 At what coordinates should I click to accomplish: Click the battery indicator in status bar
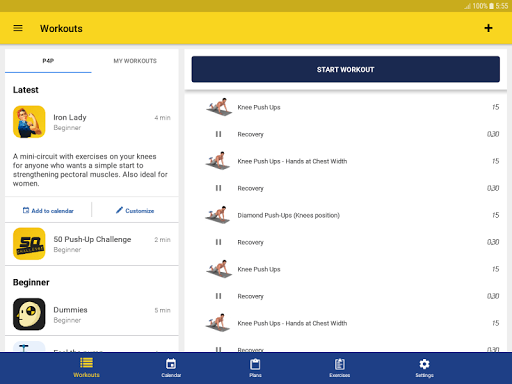[491, 6]
